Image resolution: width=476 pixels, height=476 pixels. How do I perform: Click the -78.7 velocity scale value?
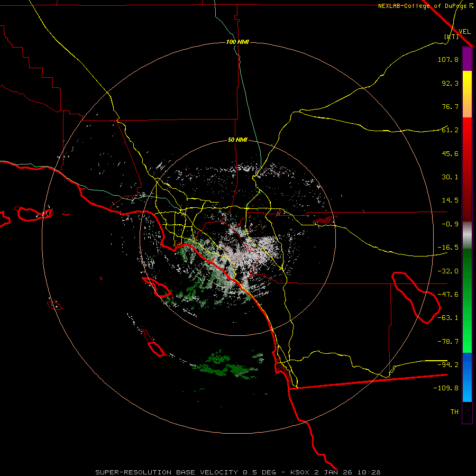[x=448, y=342]
